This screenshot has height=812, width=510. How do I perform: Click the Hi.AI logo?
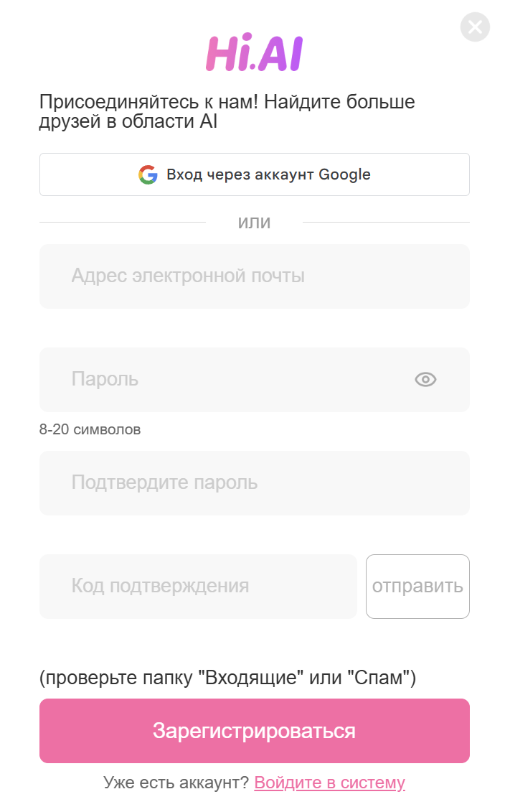coord(255,53)
